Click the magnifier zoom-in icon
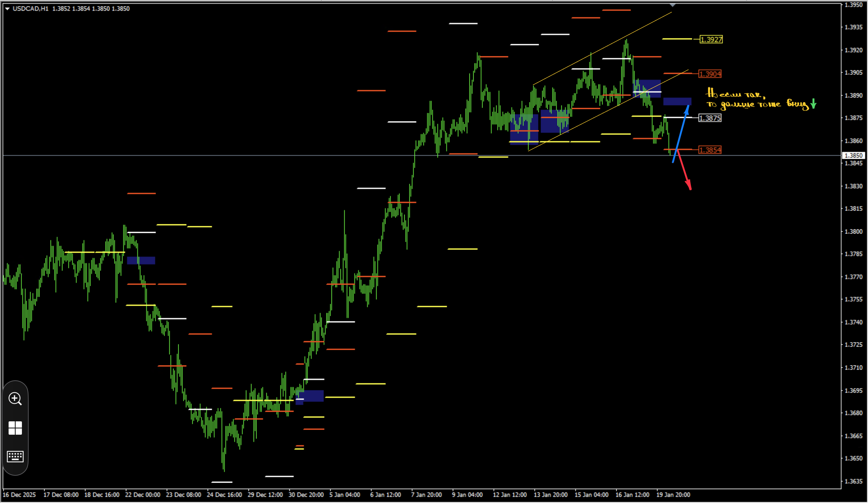868x503 pixels. [x=15, y=399]
